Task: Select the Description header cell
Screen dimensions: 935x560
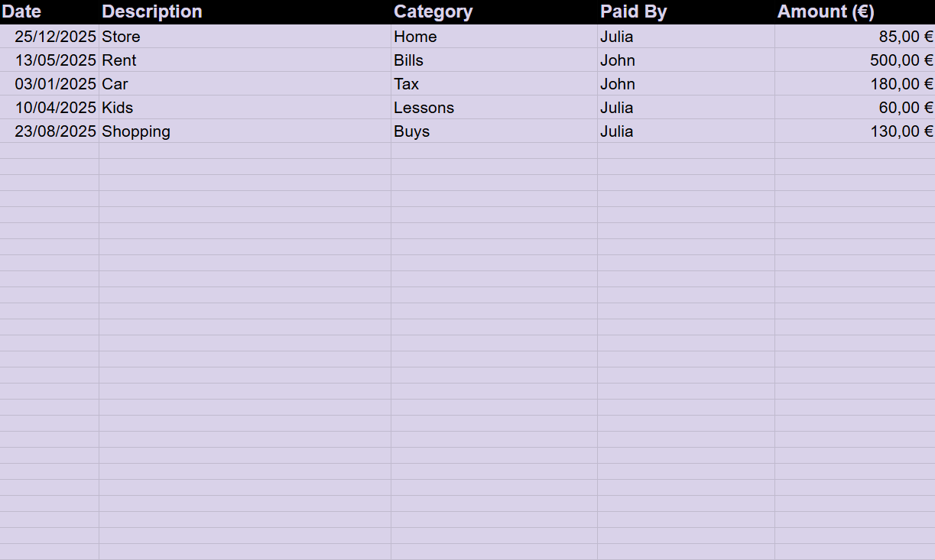Action: tap(152, 11)
